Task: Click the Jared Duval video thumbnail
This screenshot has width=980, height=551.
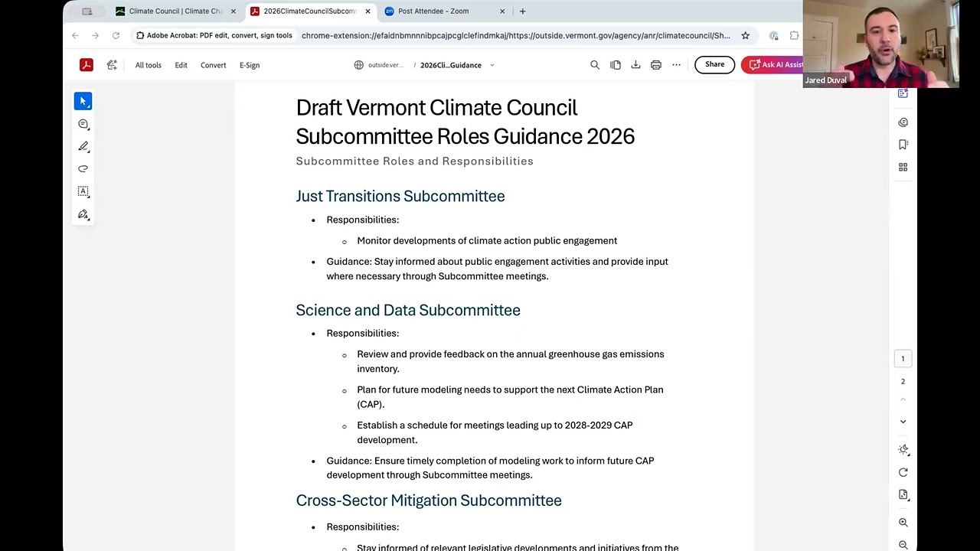Action: pyautogui.click(x=880, y=44)
